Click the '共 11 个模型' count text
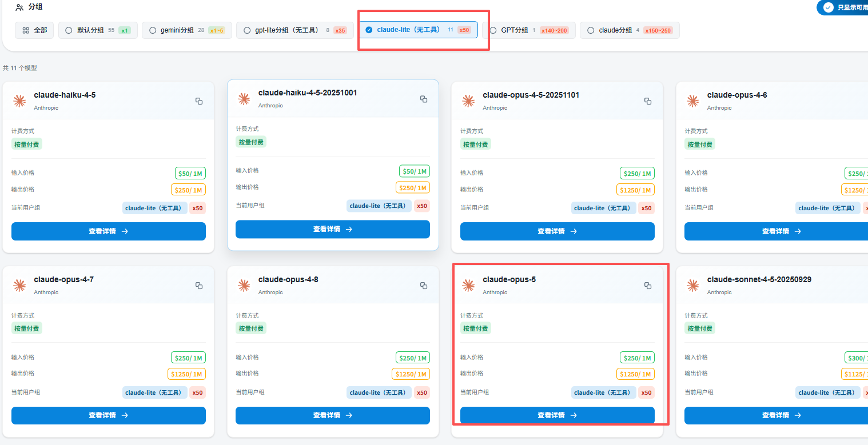 20,68
